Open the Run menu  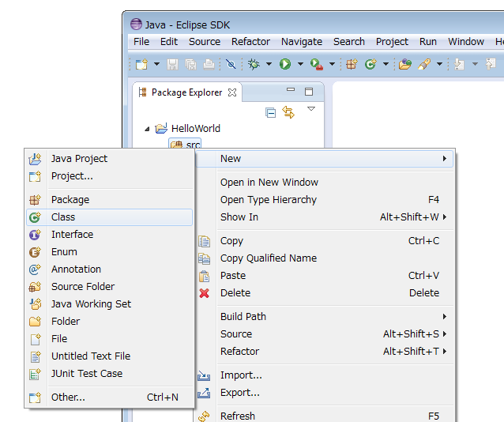click(428, 42)
